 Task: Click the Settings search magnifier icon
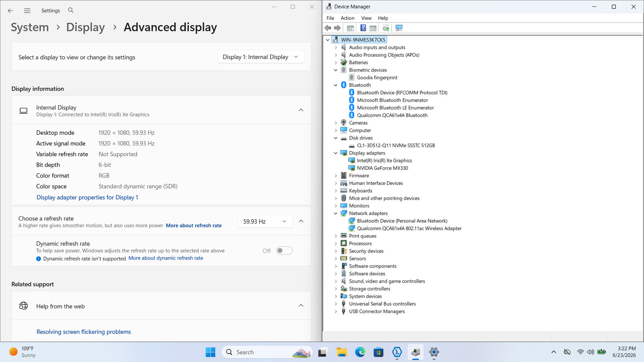pos(71,10)
